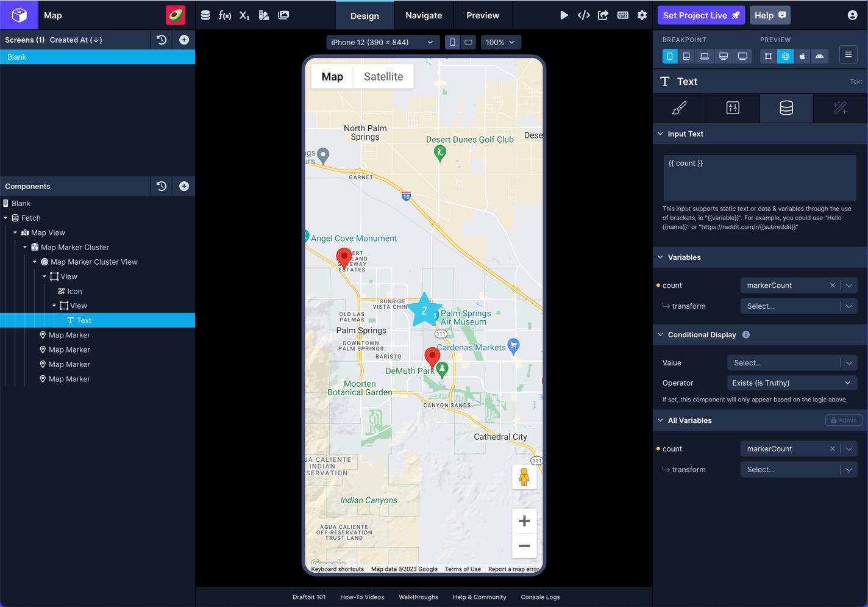The width and height of the screenshot is (868, 607).
Task: Open the panel hamburger menu icon
Action: point(848,55)
